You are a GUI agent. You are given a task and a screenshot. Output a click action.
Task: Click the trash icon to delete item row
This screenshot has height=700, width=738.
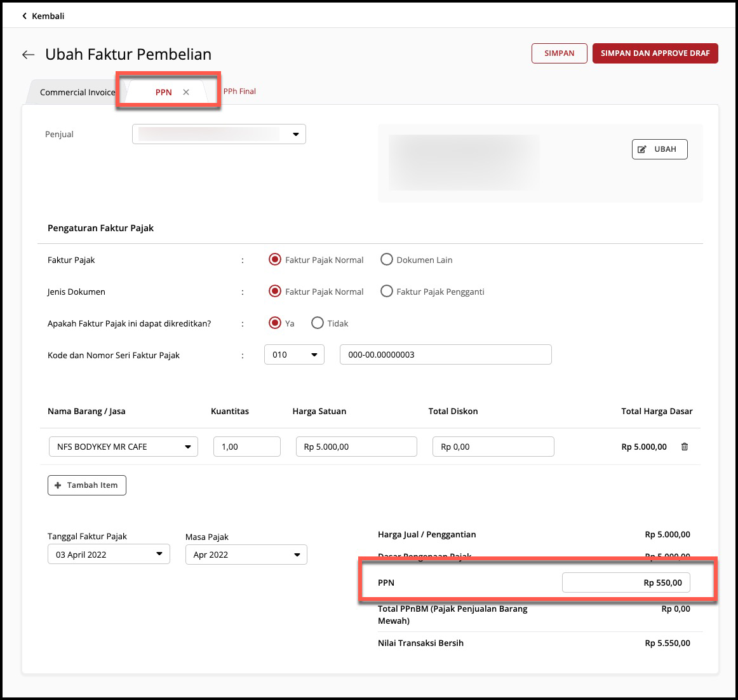point(684,447)
